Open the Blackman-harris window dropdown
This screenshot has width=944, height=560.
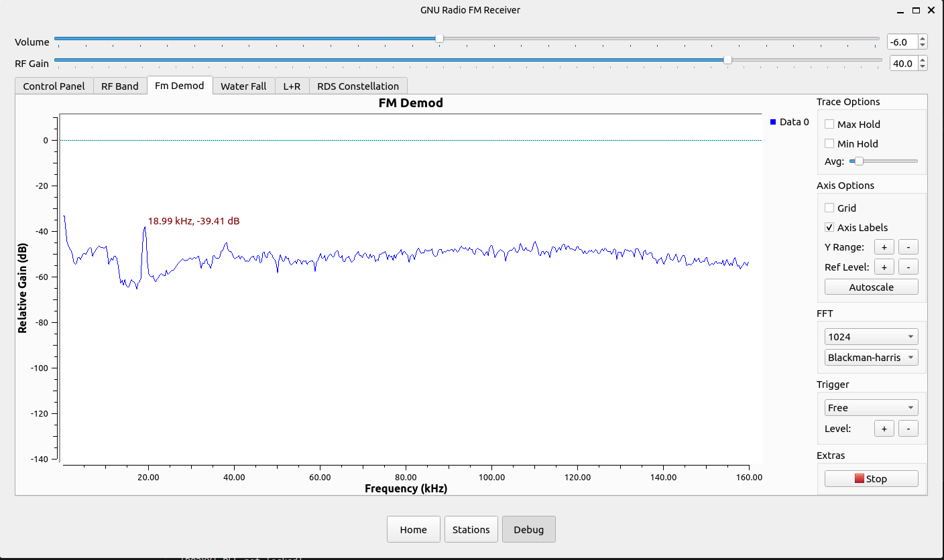pos(871,357)
